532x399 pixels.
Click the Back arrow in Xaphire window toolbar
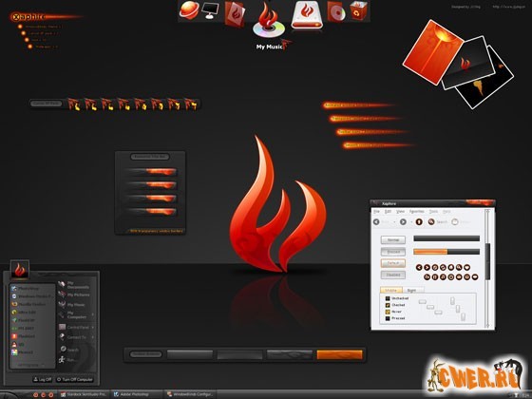coord(376,222)
